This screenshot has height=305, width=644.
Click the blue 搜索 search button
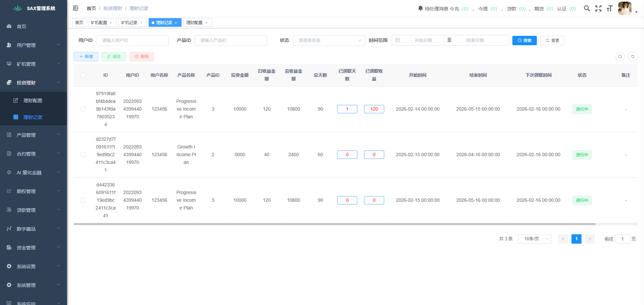click(524, 41)
